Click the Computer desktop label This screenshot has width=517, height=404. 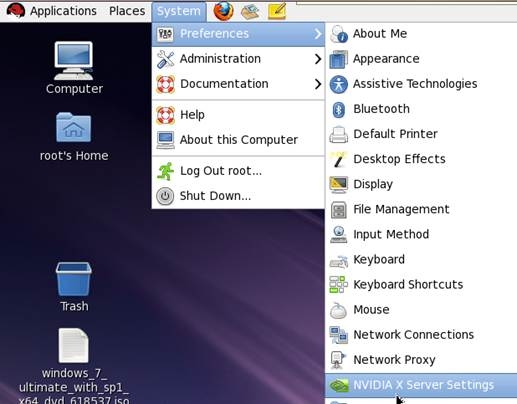point(74,89)
